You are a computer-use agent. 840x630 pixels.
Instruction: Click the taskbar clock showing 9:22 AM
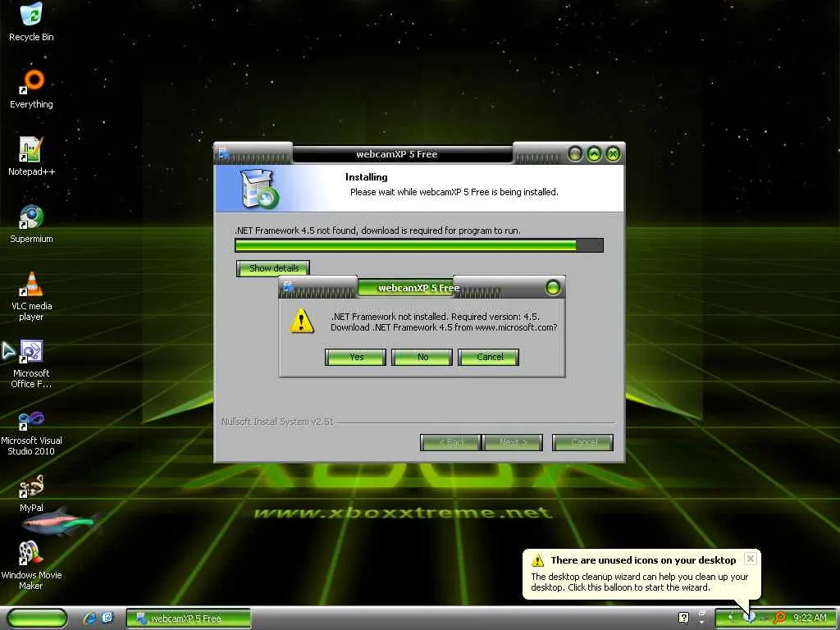pyautogui.click(x=810, y=618)
